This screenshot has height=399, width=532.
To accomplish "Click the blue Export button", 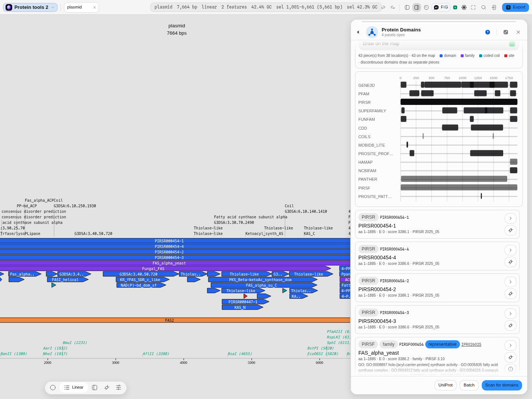I will (515, 7).
